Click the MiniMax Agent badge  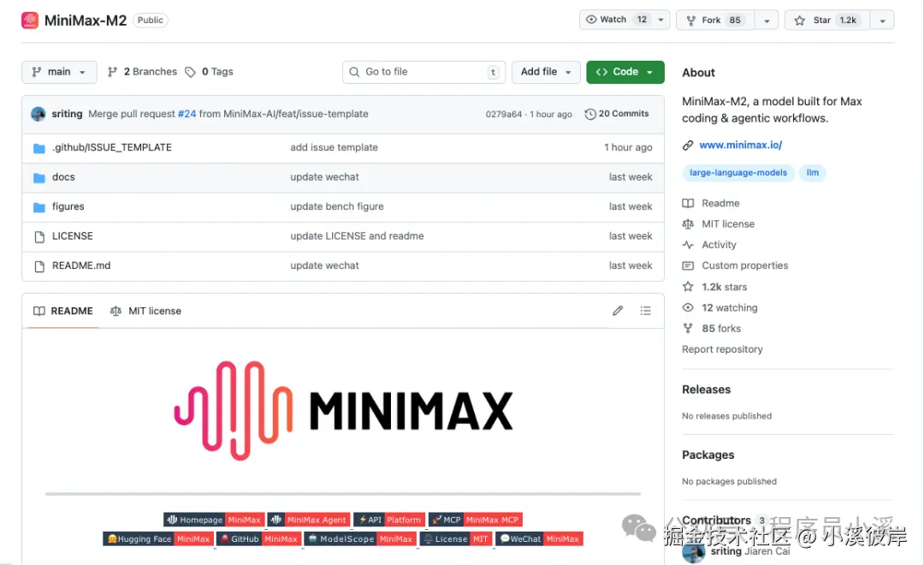pyautogui.click(x=309, y=520)
